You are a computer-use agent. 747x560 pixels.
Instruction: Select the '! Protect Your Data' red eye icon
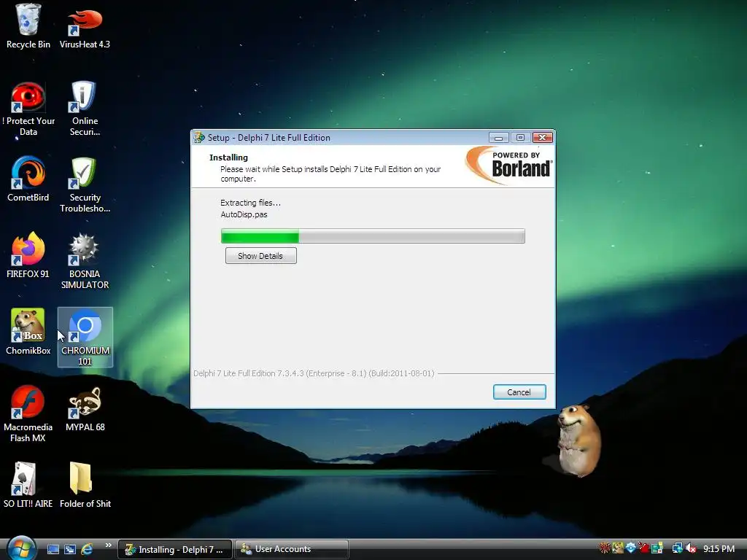pos(28,109)
